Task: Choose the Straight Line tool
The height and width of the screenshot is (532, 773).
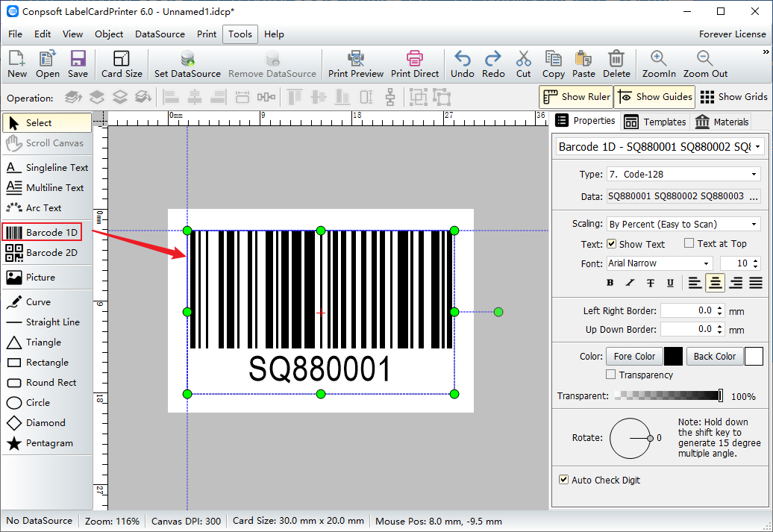Action: click(x=47, y=322)
